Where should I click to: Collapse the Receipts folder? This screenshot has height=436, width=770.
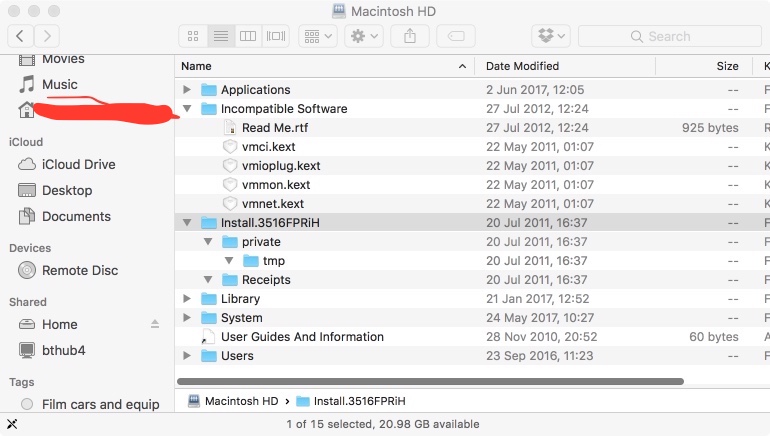click(x=208, y=280)
